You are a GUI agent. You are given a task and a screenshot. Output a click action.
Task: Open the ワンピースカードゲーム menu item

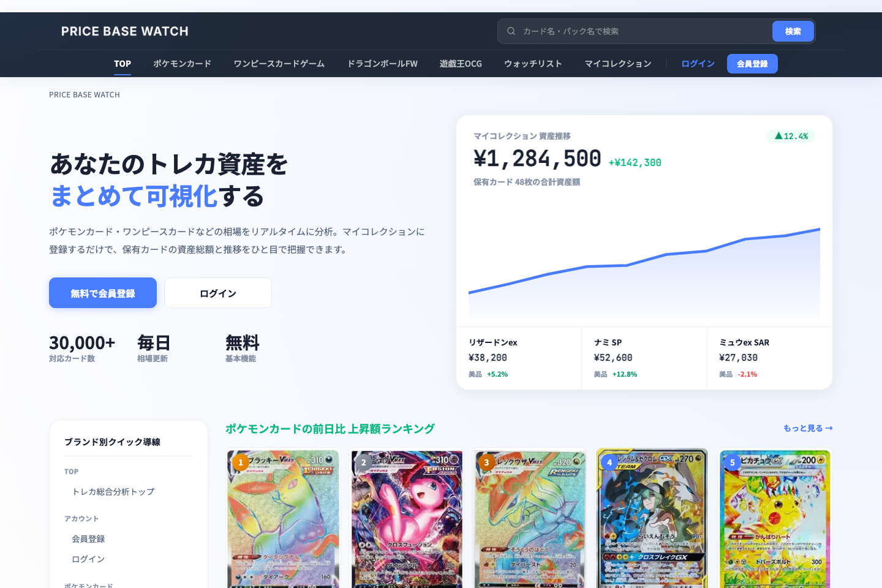(x=279, y=64)
